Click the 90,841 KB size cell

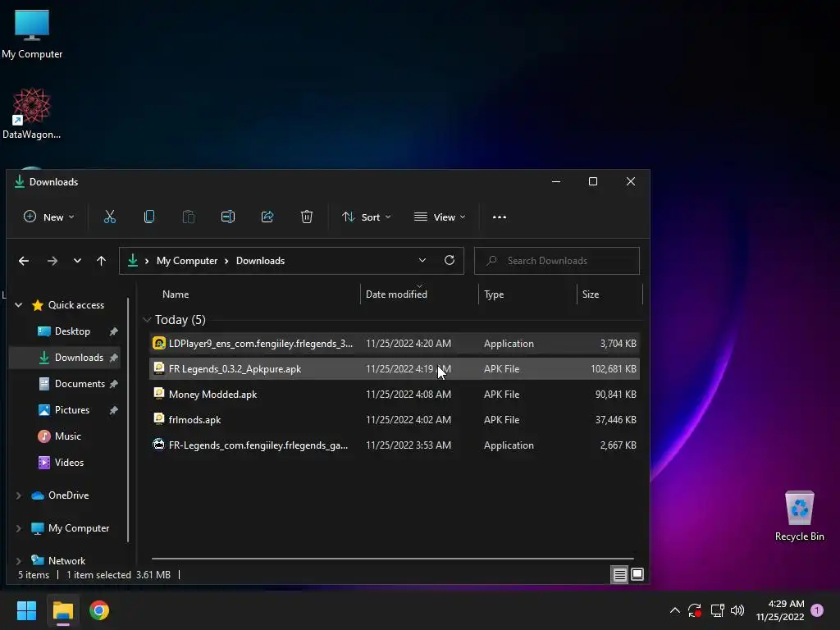coord(615,395)
